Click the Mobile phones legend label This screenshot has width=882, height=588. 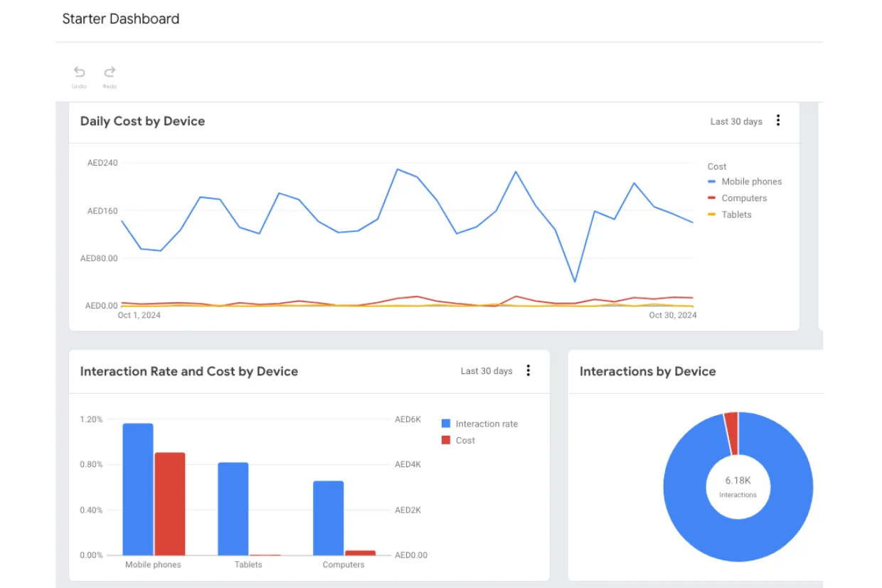click(751, 182)
